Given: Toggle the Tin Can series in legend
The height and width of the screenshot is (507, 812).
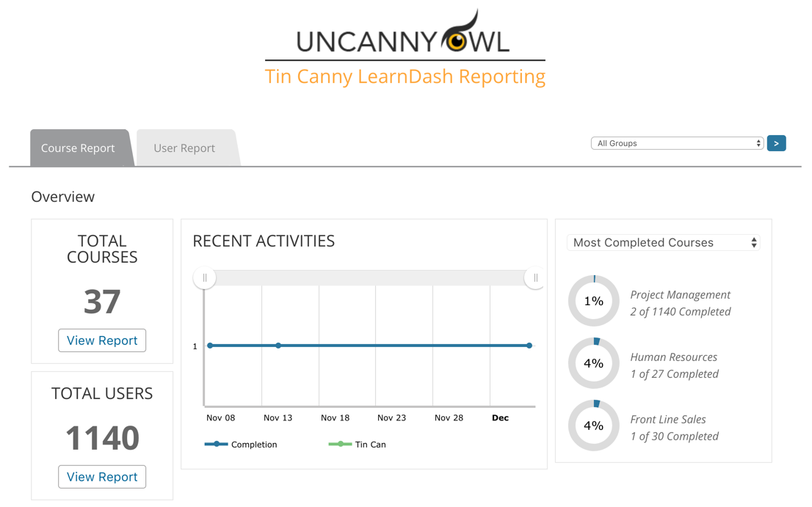Looking at the screenshot, I should tap(358, 444).
